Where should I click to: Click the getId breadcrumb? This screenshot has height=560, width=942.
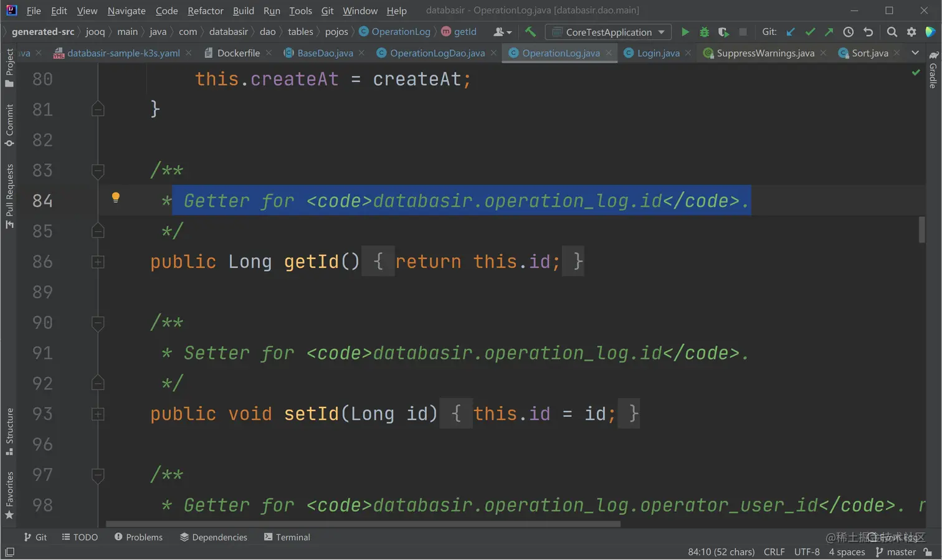[x=459, y=32]
